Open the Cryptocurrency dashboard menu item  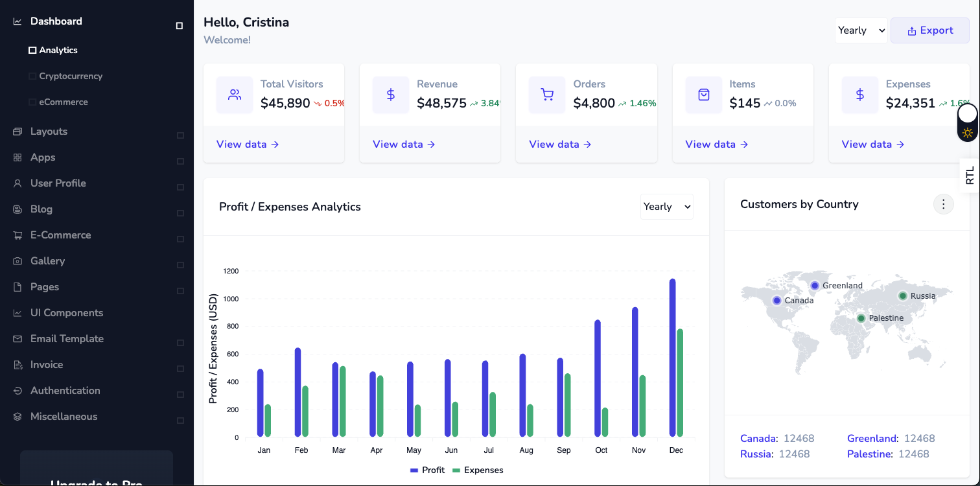point(71,76)
